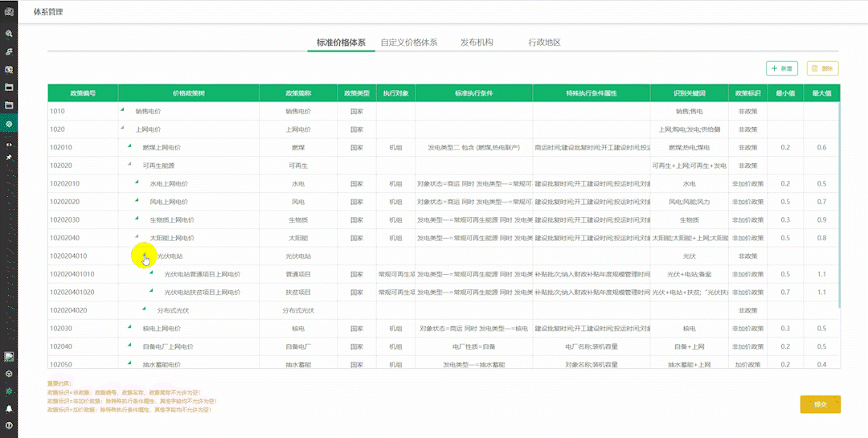The height and width of the screenshot is (438, 868).
Task: Open the 发布机构 tab
Action: [x=477, y=43]
